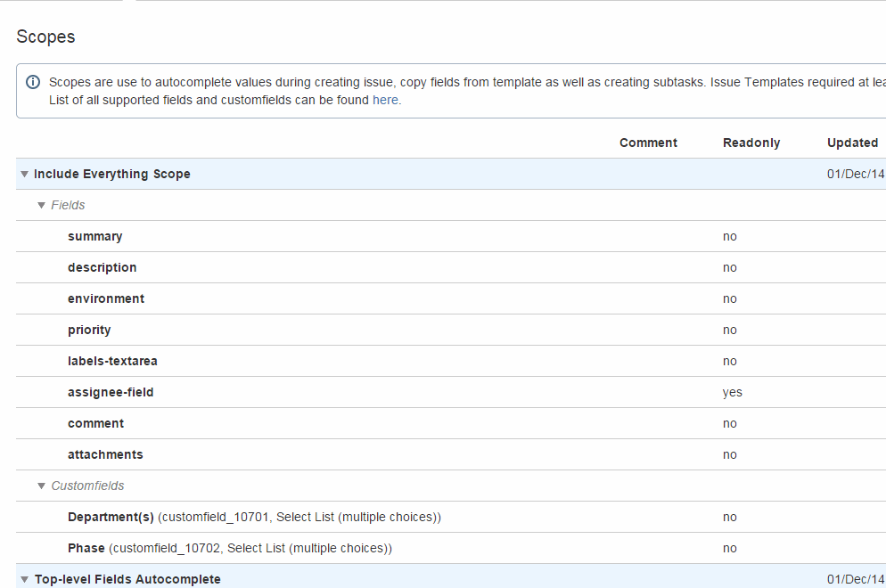Image resolution: width=886 pixels, height=588 pixels.
Task: Click the Readonly 'no' value for attachments
Action: coord(729,454)
